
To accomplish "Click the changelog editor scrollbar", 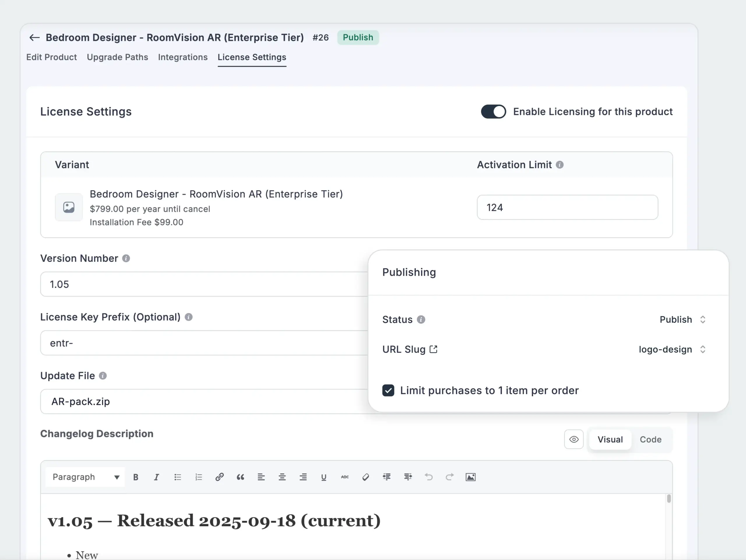I will pos(669,498).
